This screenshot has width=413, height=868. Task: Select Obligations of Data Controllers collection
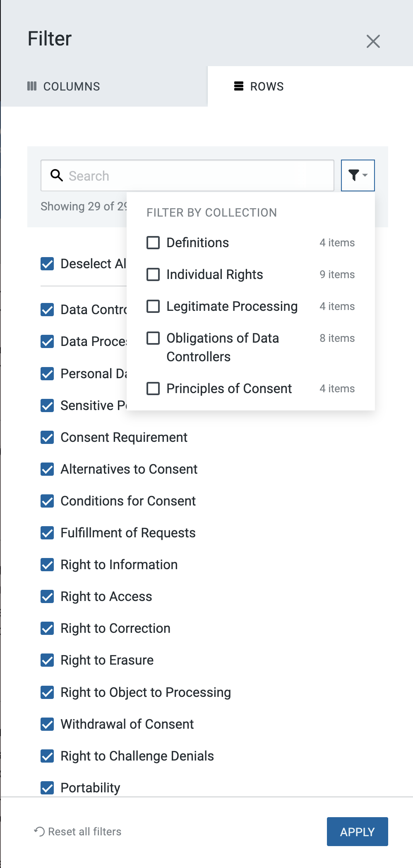153,338
